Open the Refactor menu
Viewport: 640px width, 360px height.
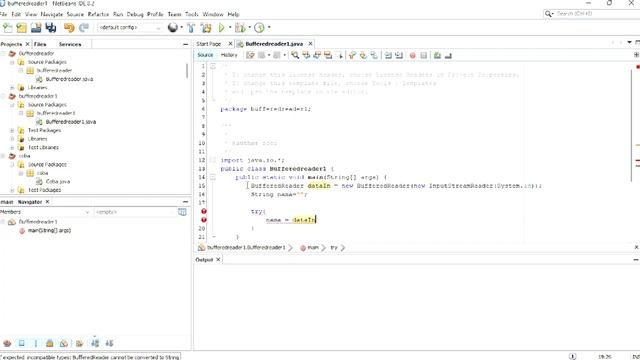(98, 14)
